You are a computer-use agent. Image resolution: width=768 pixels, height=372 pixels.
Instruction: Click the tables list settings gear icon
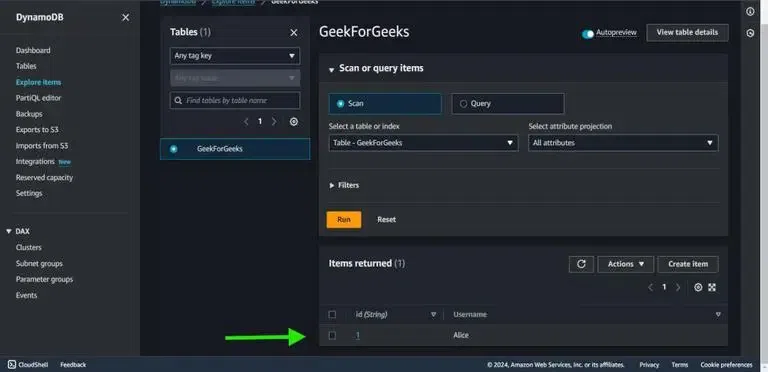pyautogui.click(x=293, y=122)
